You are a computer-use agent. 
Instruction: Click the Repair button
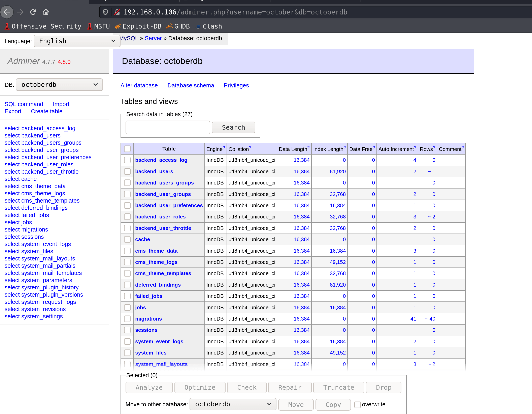click(290, 387)
